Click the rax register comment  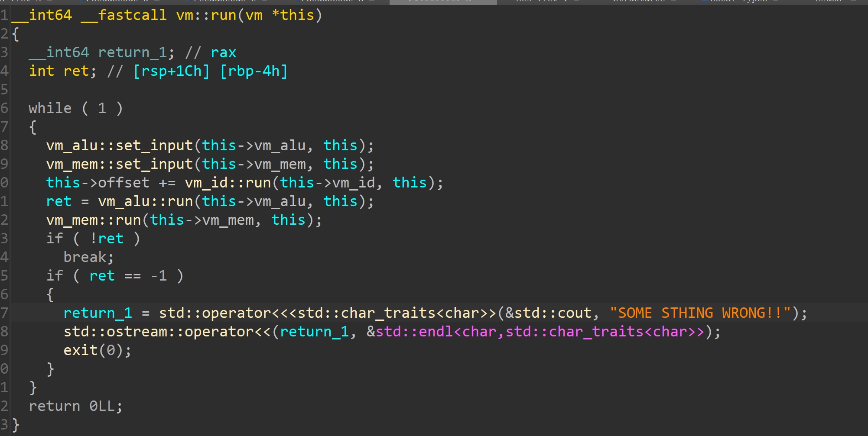tap(223, 52)
